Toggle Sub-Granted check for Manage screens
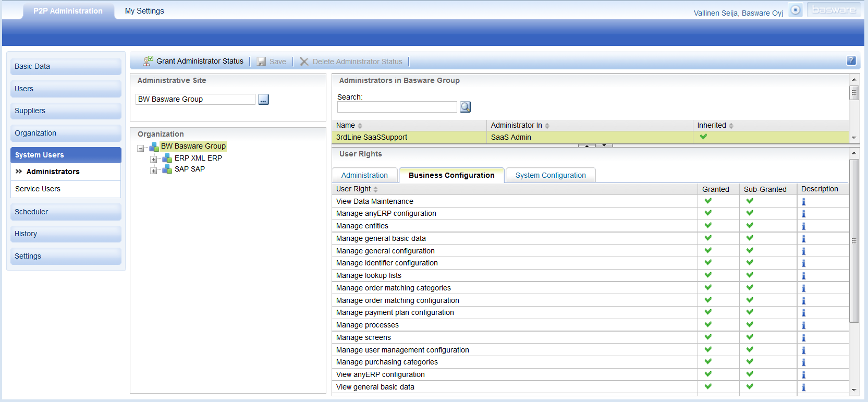Viewport: 868px width, 402px height. pos(750,337)
